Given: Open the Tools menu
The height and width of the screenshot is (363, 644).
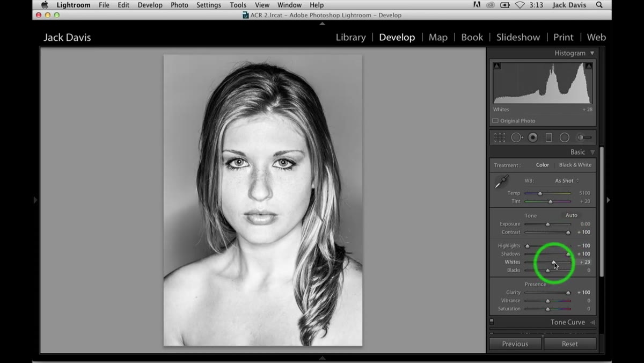Looking at the screenshot, I should point(238,5).
